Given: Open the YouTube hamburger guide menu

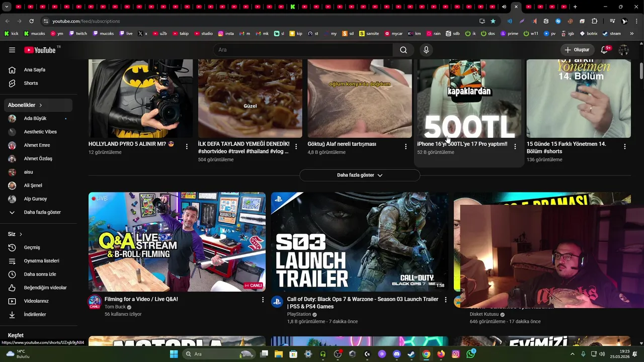Looking at the screenshot, I should (x=12, y=50).
